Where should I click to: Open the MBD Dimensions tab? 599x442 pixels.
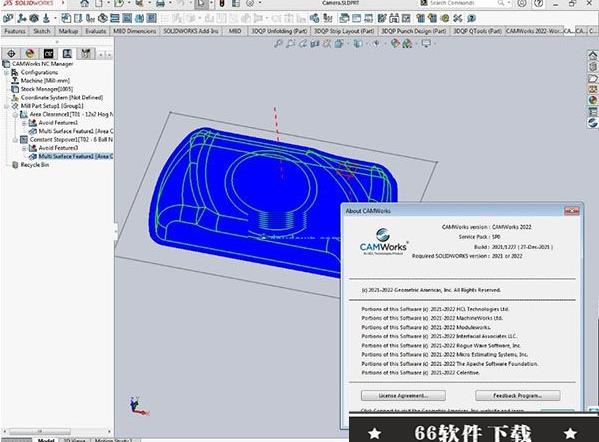click(x=134, y=31)
